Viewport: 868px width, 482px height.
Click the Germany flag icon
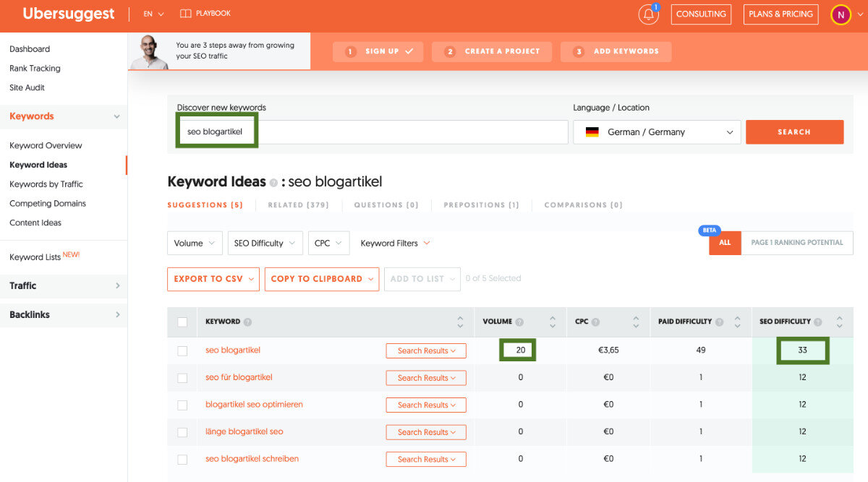[592, 132]
